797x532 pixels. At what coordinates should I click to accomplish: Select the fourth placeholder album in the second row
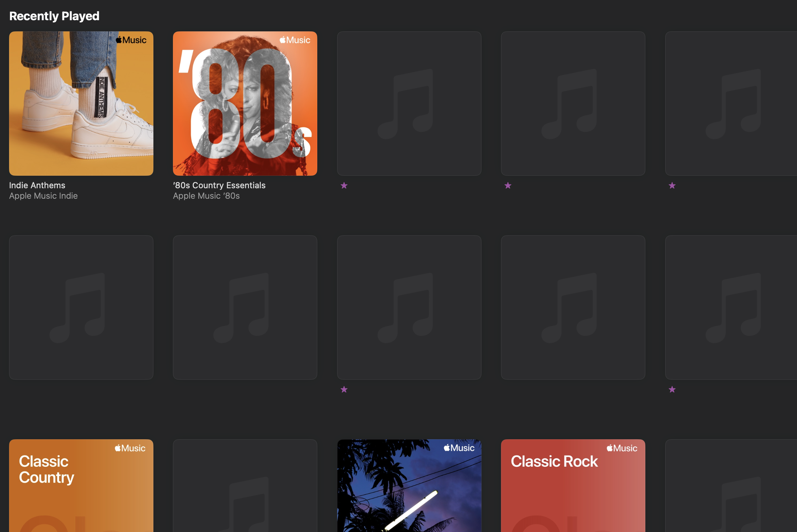(573, 307)
